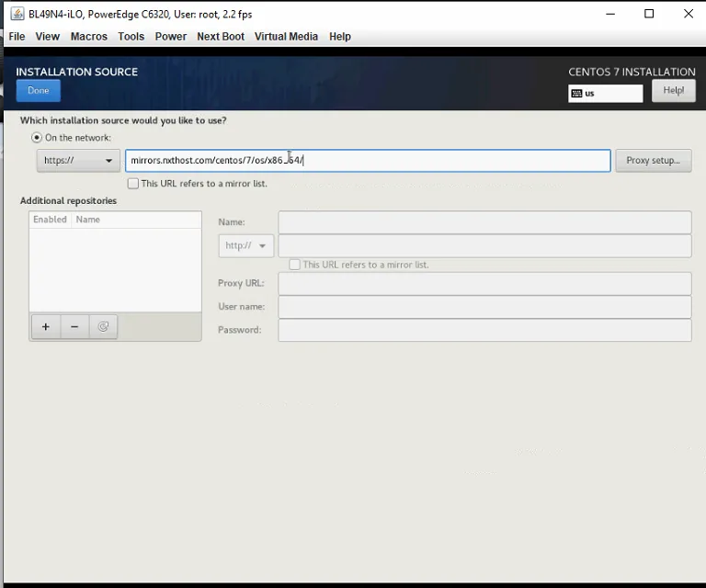Click the repository list refresh icon
Viewport: 706px width, 588px height.
coord(103,327)
